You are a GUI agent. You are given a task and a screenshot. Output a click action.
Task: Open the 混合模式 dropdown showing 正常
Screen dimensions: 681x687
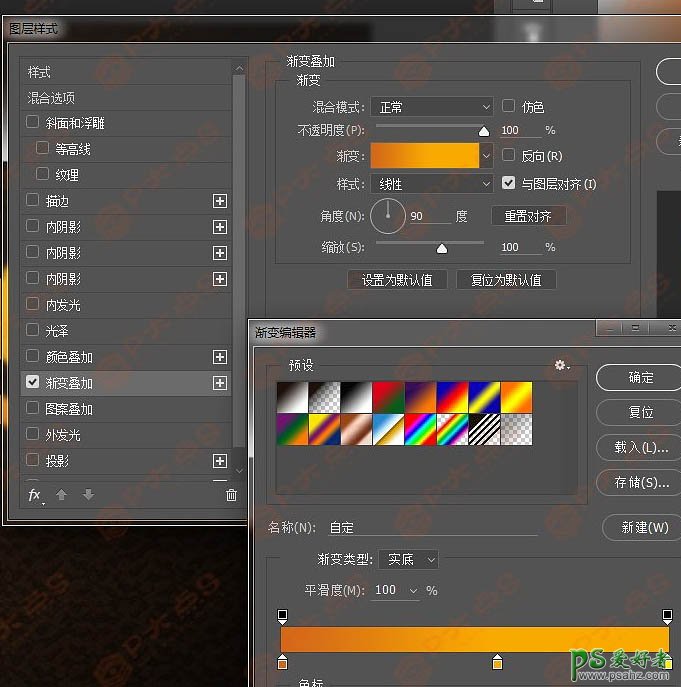tap(431, 107)
